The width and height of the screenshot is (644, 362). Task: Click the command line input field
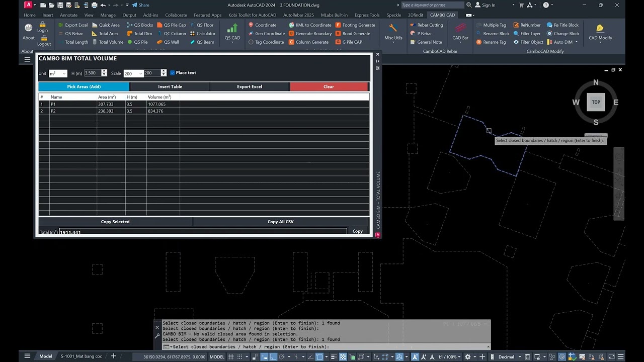(327, 346)
